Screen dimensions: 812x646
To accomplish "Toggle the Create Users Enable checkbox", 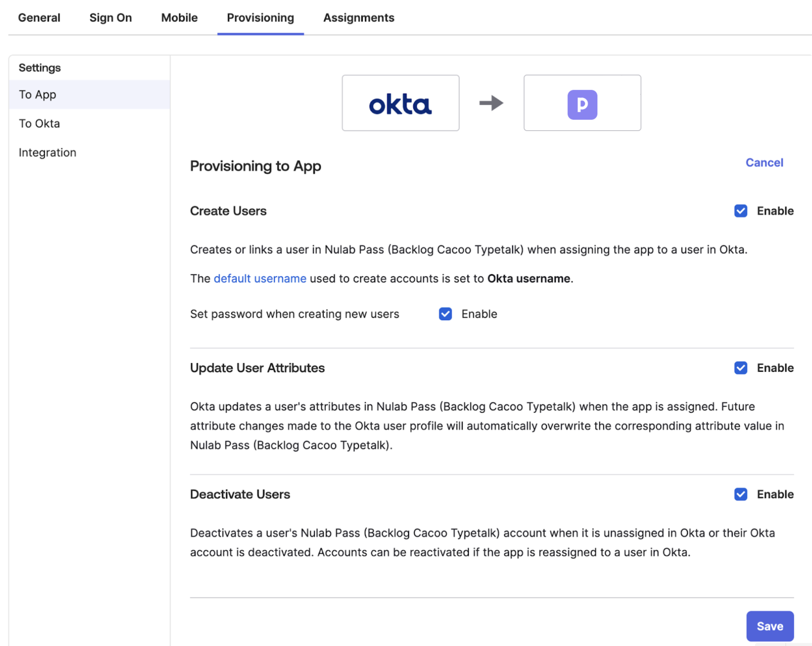I will coord(740,211).
